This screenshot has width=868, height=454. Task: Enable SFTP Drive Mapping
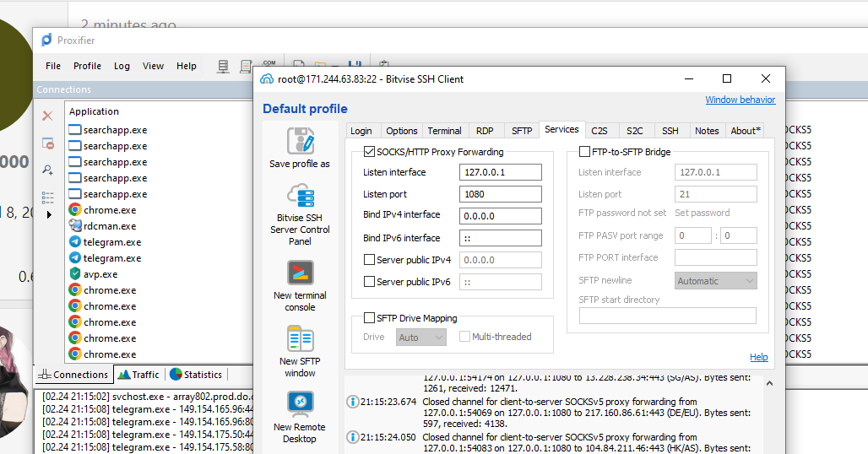pyautogui.click(x=369, y=318)
